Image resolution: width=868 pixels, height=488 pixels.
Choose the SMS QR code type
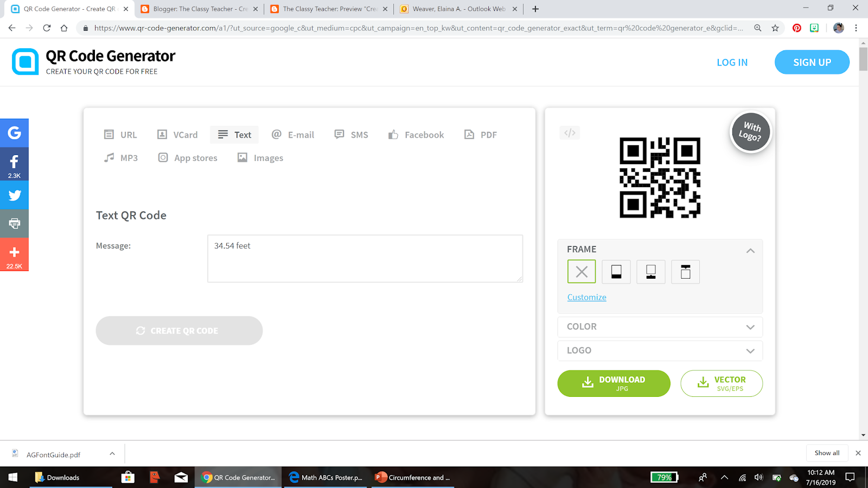coord(352,134)
